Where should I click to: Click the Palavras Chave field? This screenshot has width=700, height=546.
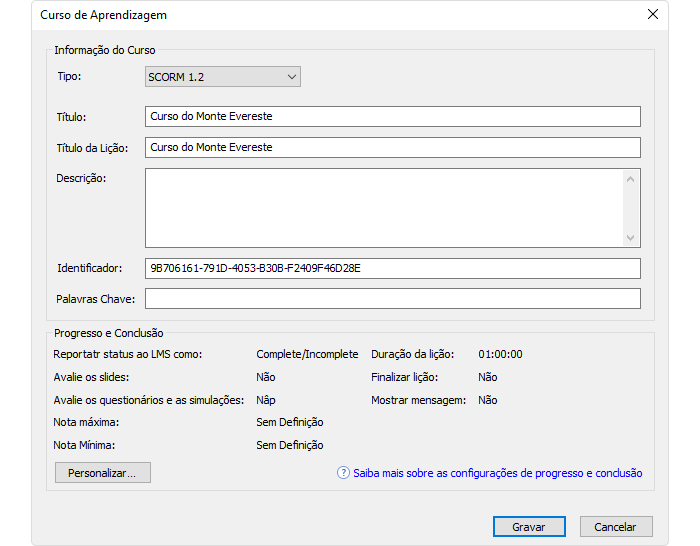click(x=392, y=299)
